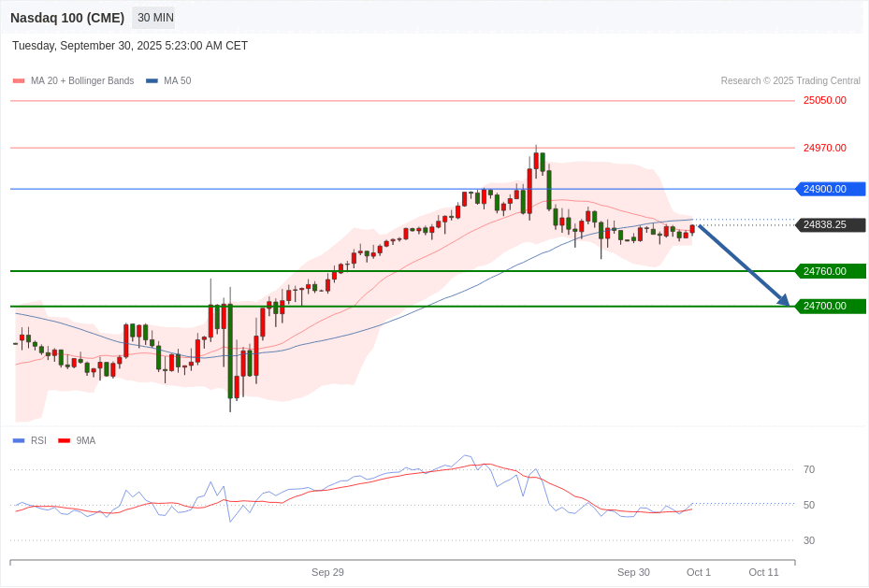Screen dimensions: 869x588
Task: Click the RSI 50 level label
Action: tap(809, 505)
